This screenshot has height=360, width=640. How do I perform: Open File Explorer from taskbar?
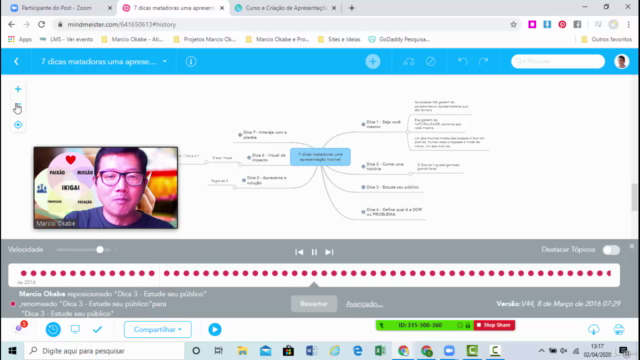pyautogui.click(x=242, y=351)
